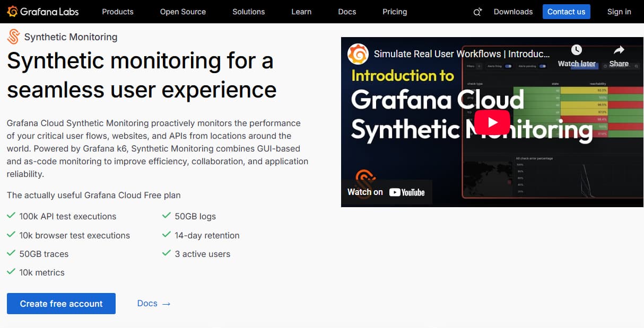This screenshot has height=329, width=644.
Task: Click the checkmark beside 100k API test executions
Action: [x=10, y=216]
